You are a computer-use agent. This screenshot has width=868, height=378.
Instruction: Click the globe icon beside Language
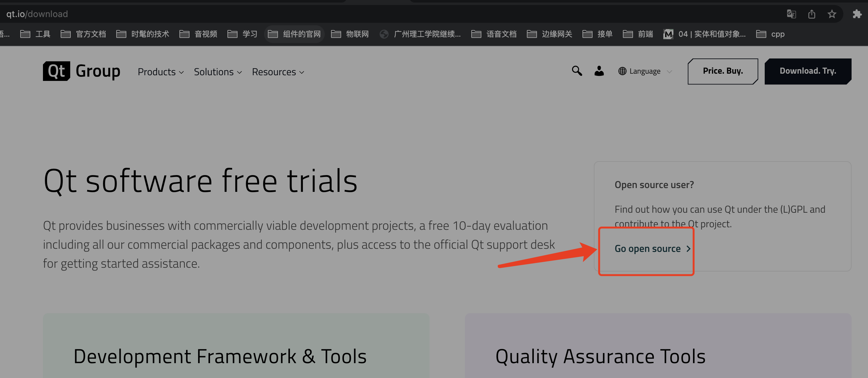(622, 71)
